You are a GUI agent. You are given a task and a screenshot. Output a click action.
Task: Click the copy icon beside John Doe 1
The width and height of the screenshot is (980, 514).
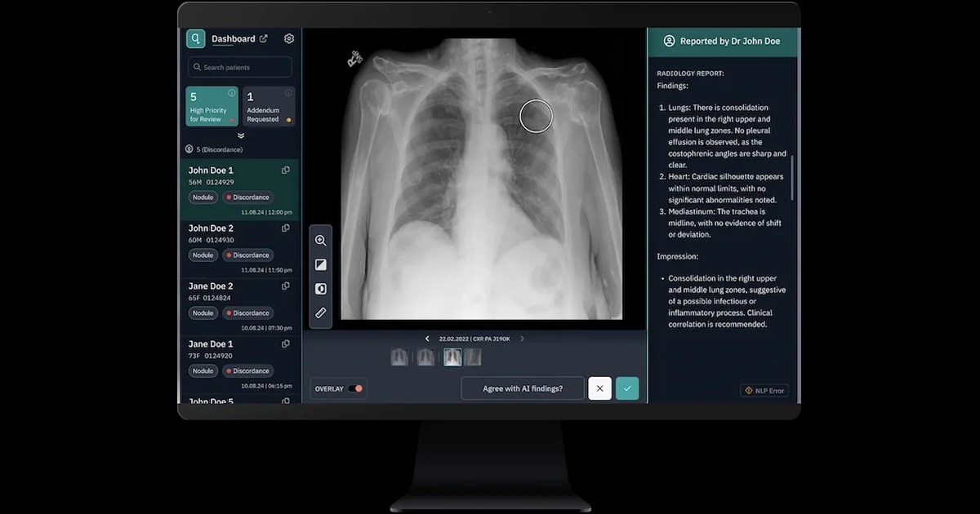coord(286,171)
